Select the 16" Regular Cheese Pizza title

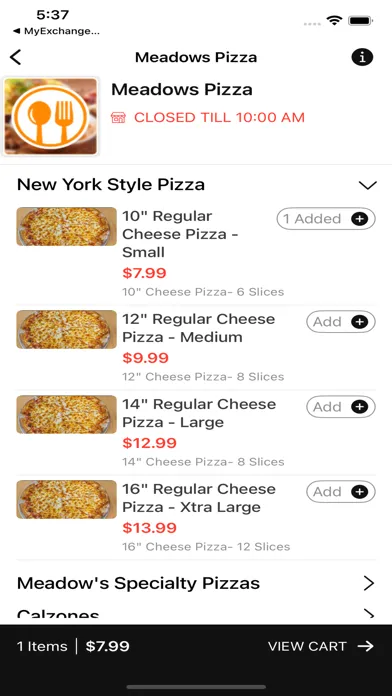(x=199, y=498)
